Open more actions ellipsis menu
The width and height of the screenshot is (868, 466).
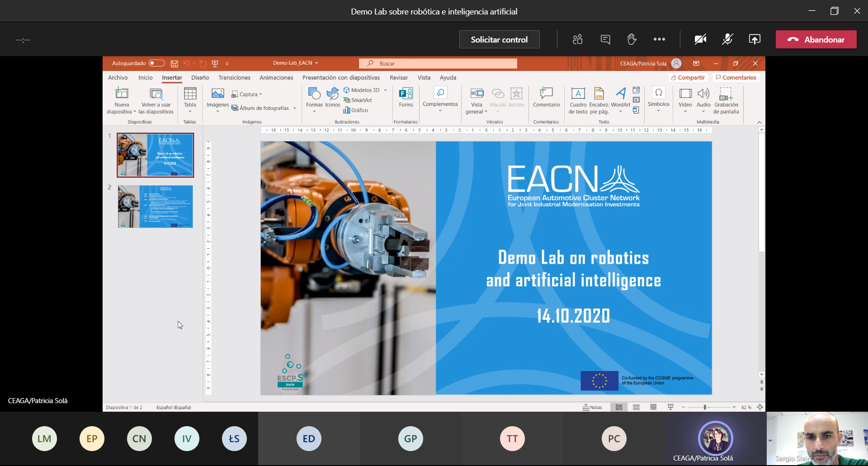[659, 40]
